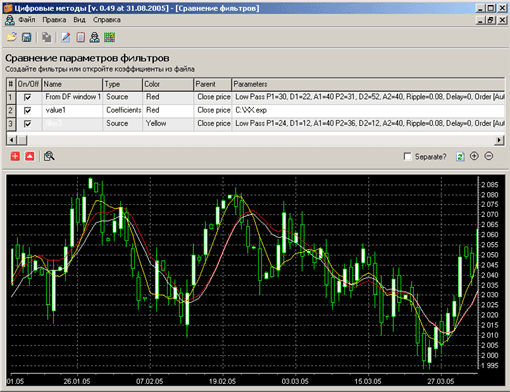Click the red up-triangle icon
The width and height of the screenshot is (510, 392).
pos(30,156)
